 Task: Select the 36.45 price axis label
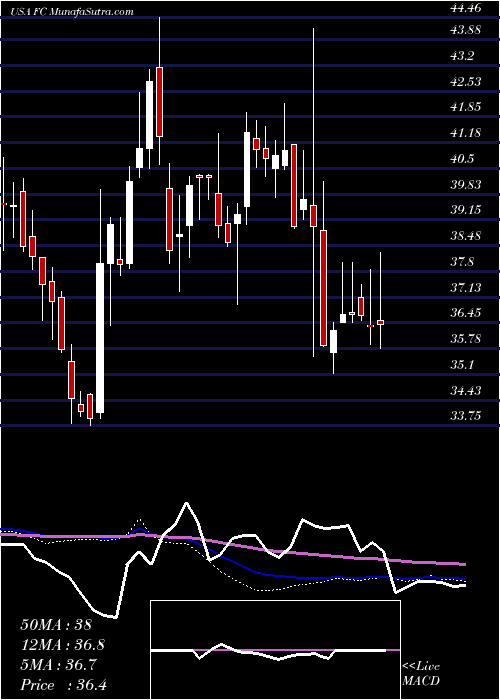pyautogui.click(x=467, y=313)
